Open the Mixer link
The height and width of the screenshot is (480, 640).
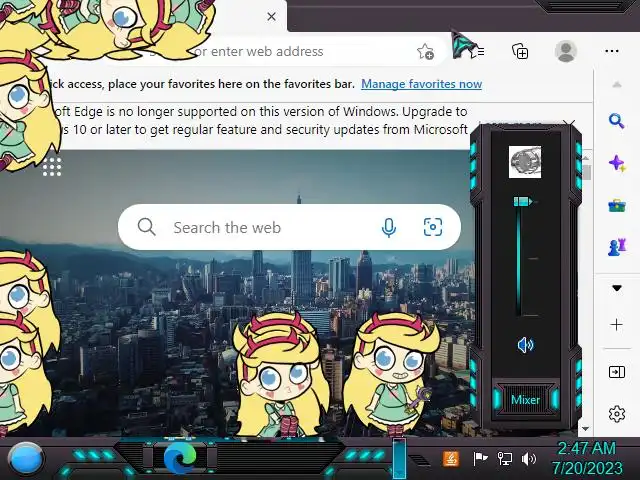(525, 400)
